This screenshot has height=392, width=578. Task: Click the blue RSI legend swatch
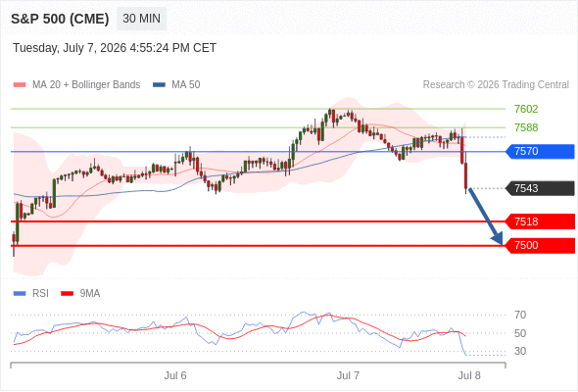pos(20,294)
